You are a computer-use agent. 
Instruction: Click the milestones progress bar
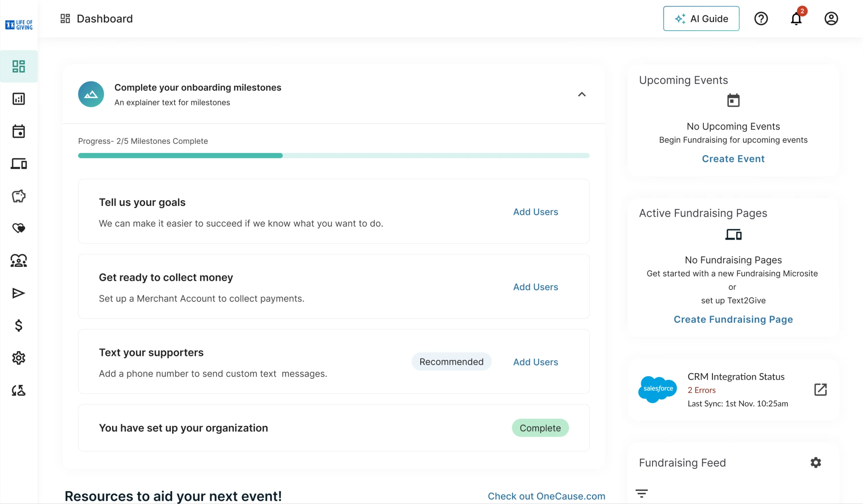coord(334,156)
